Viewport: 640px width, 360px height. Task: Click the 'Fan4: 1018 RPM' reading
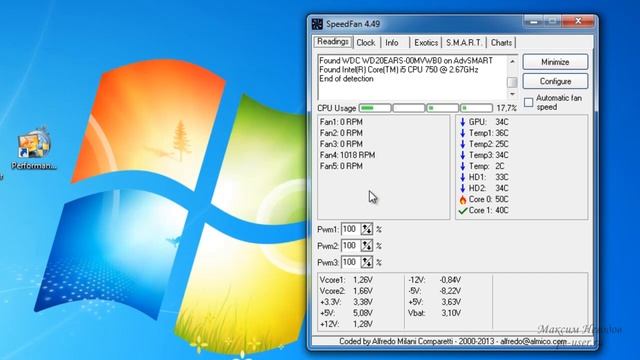point(347,155)
